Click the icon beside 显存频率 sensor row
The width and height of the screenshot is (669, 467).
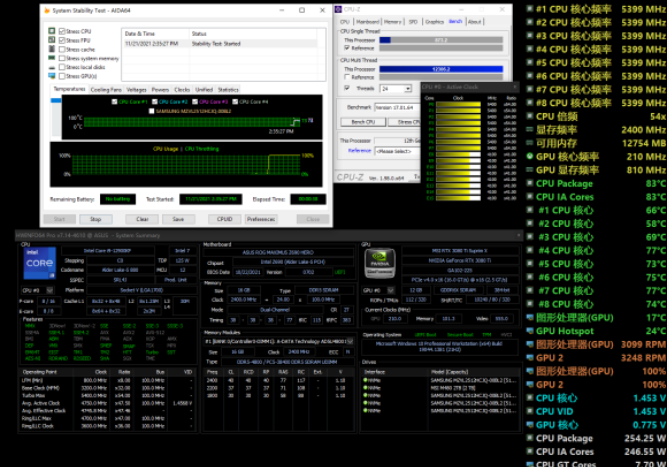(x=530, y=129)
